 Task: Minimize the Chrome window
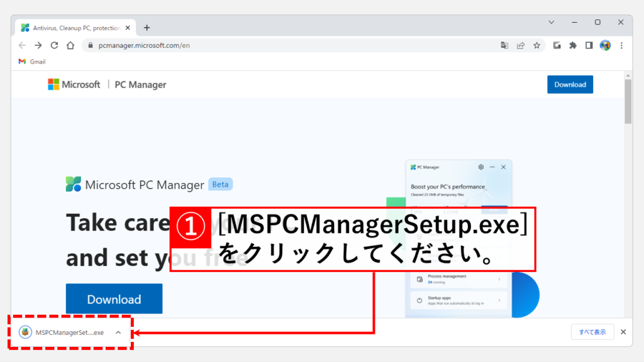point(575,22)
